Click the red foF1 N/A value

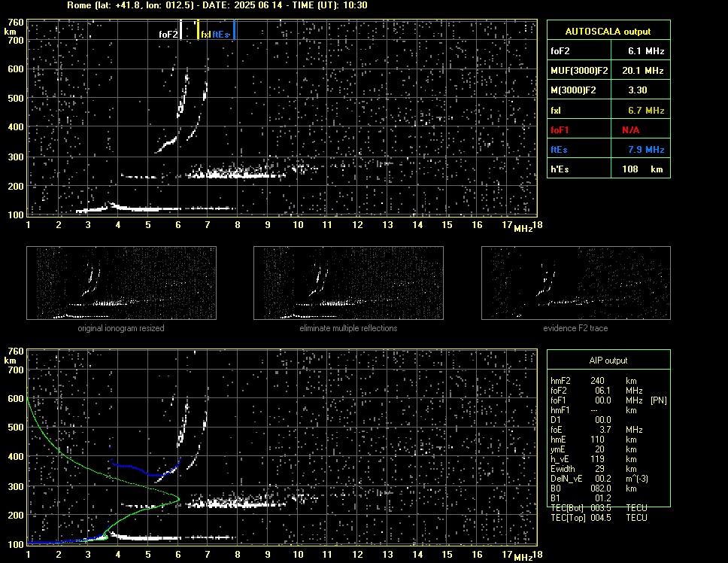point(630,130)
